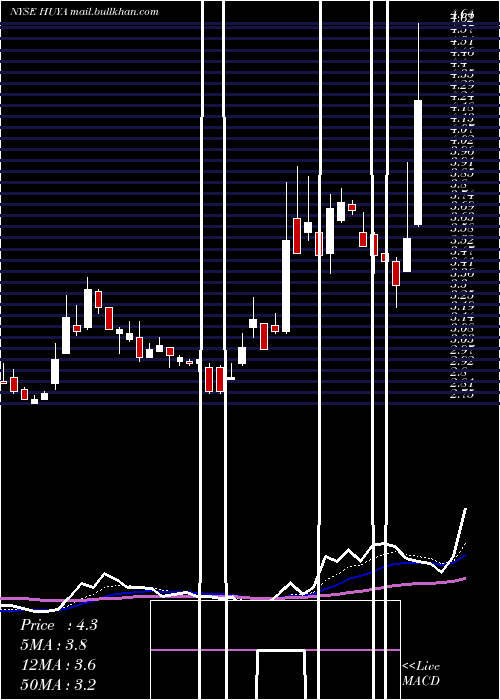Click the 5MA : 3.8 value
The height and width of the screenshot is (700, 500).
tap(54, 644)
